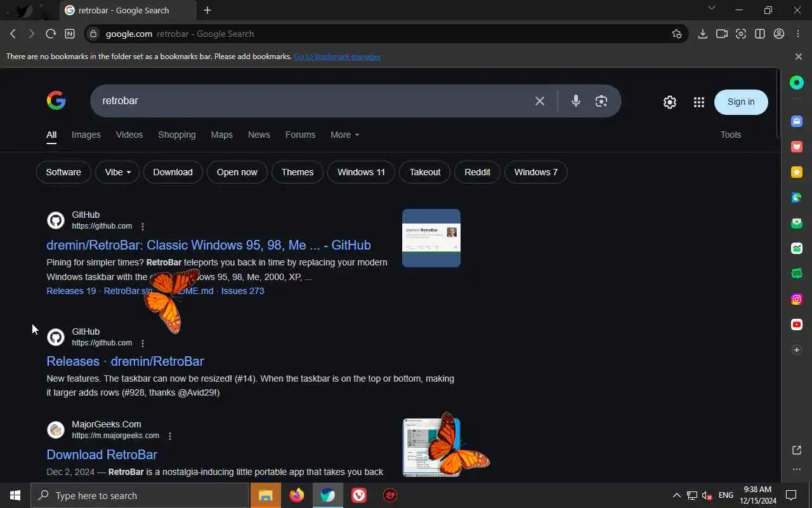Select the Takeout filter chip

425,172
